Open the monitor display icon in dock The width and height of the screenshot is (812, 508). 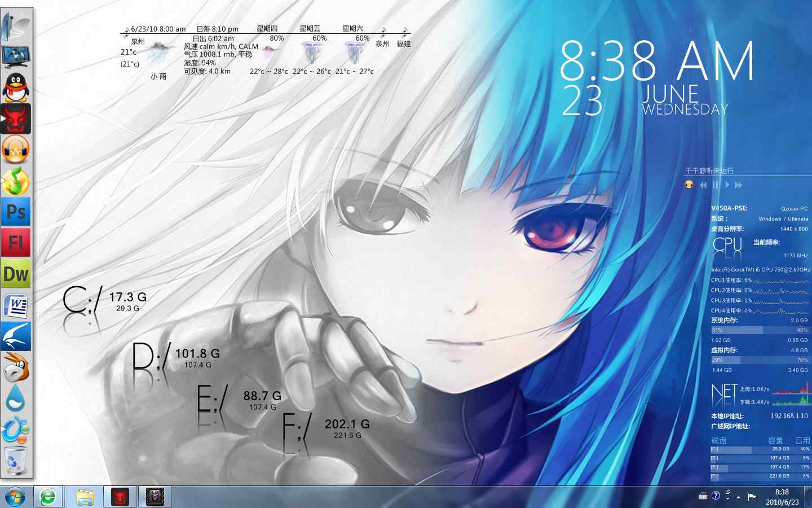point(16,57)
